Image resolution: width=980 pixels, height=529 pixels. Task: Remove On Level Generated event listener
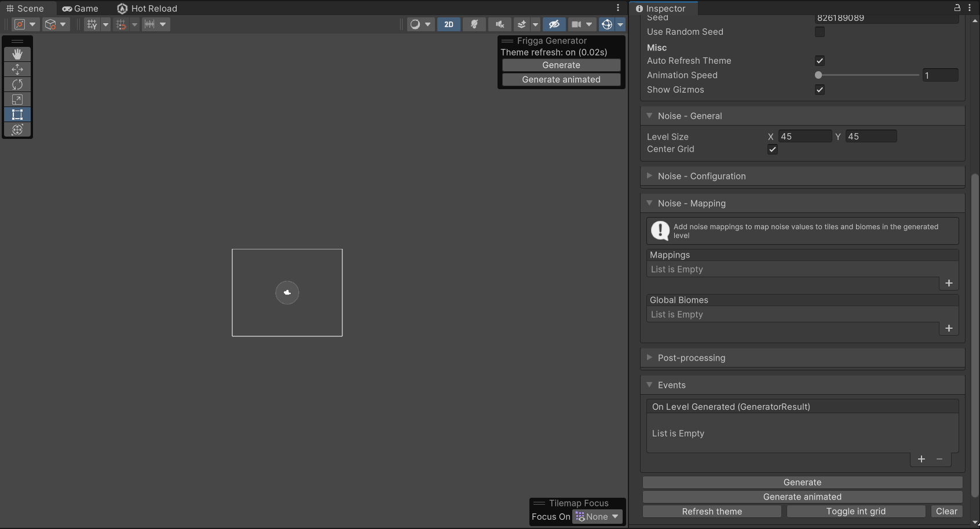939,459
